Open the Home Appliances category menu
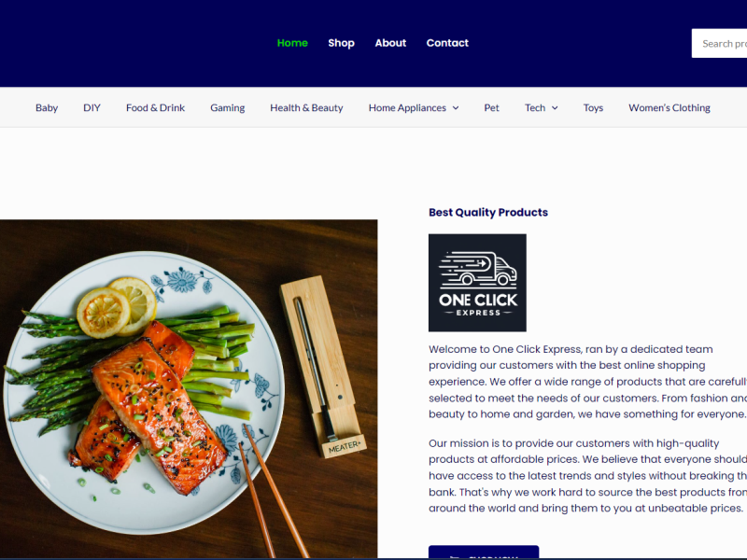The width and height of the screenshot is (747, 560). [x=407, y=107]
